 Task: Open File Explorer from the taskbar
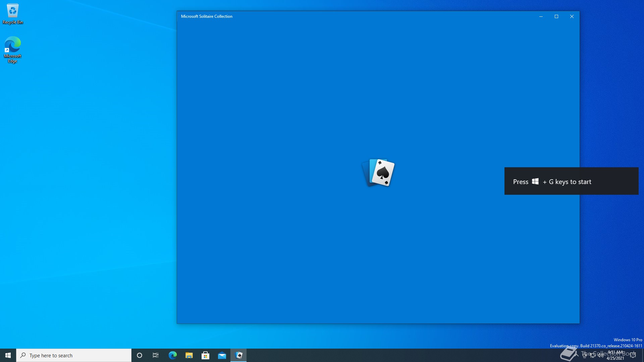click(x=189, y=355)
